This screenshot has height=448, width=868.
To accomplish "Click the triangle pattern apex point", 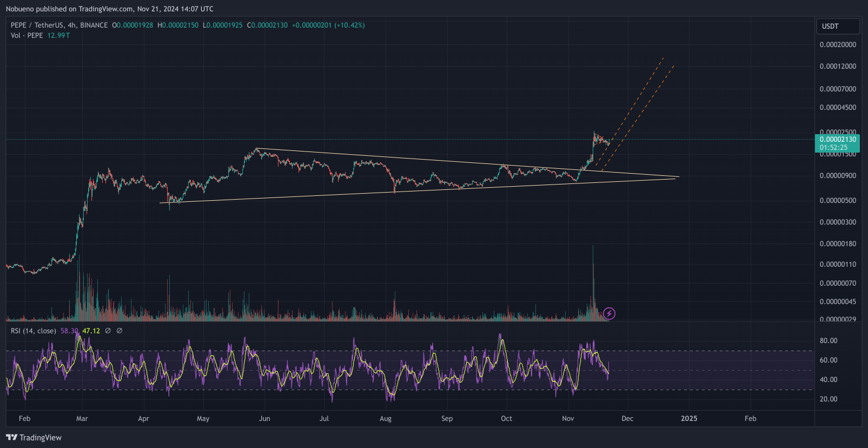I will [x=678, y=177].
